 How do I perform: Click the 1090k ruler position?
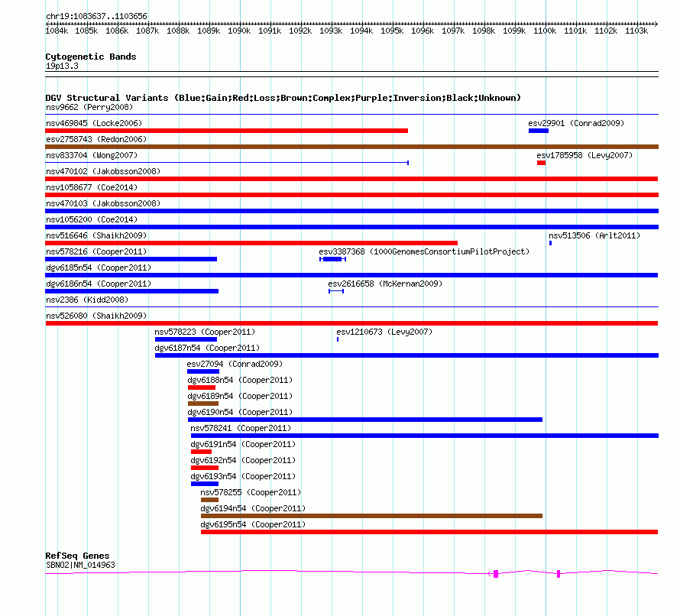[239, 31]
